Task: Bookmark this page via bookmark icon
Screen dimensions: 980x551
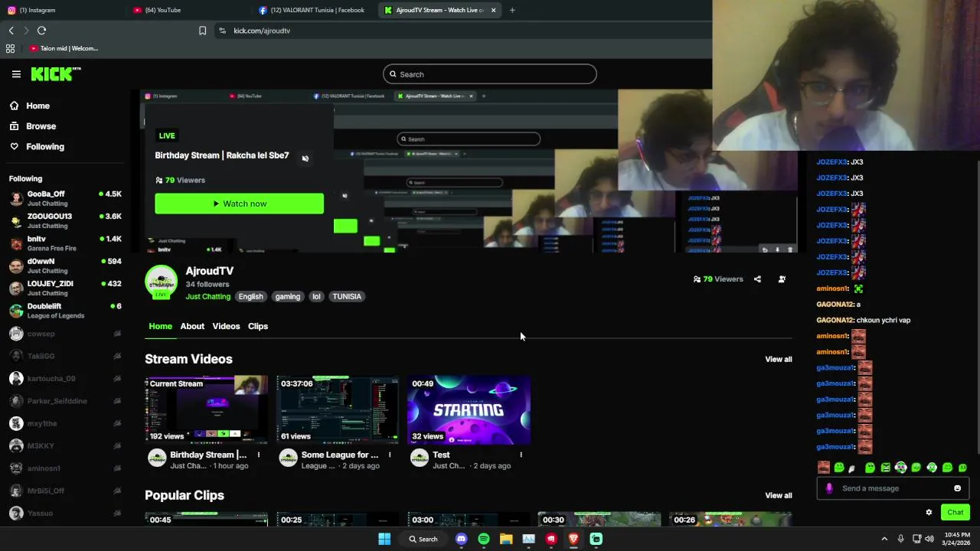Action: coord(202,31)
